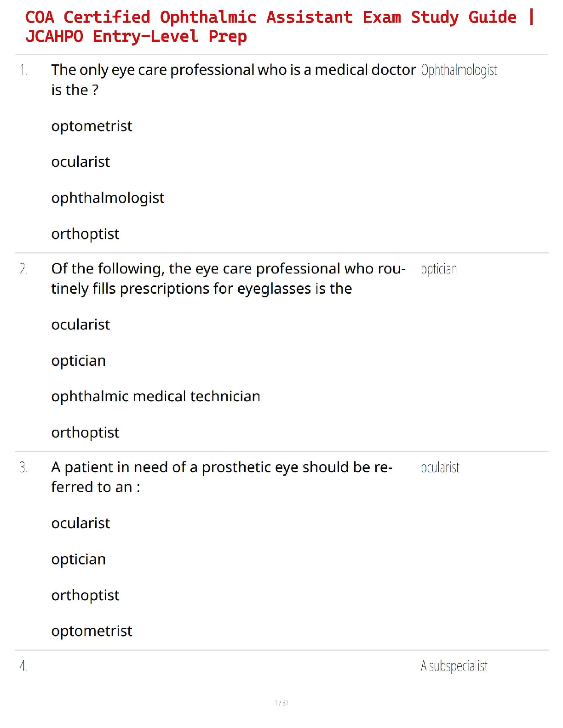This screenshot has height=728, width=563.
Task: Click the "Ophthalmologist" answer beside question 1
Action: pyautogui.click(x=459, y=70)
